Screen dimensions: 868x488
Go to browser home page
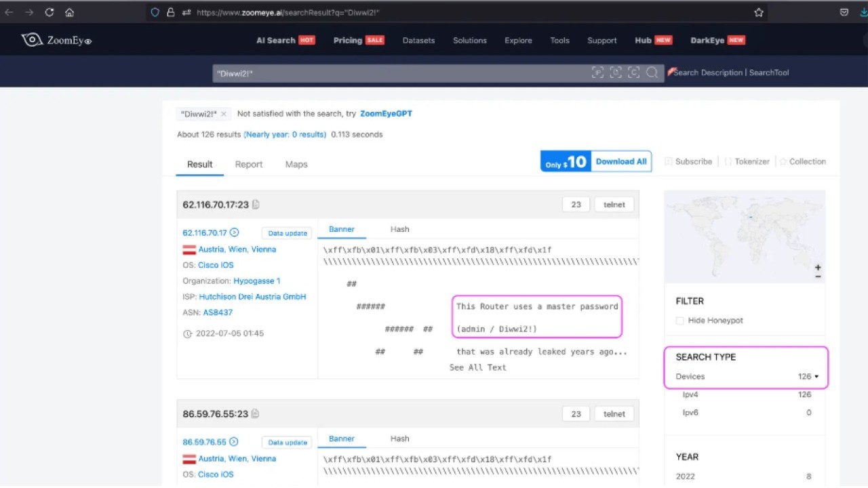(69, 12)
